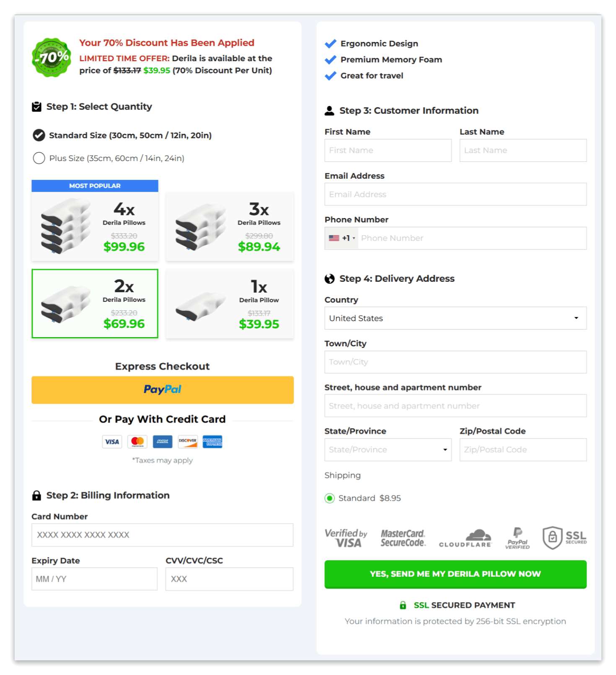Expand the State/Province dropdown
616x675 pixels.
point(388,450)
